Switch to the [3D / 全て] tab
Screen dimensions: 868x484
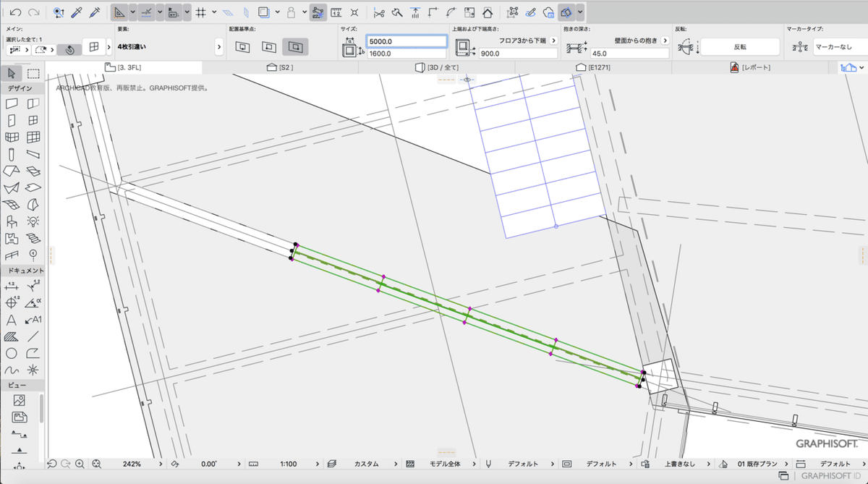coord(436,67)
